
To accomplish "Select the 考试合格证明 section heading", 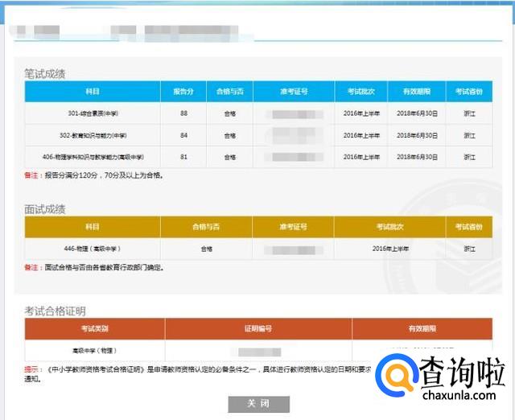I will (x=55, y=311).
